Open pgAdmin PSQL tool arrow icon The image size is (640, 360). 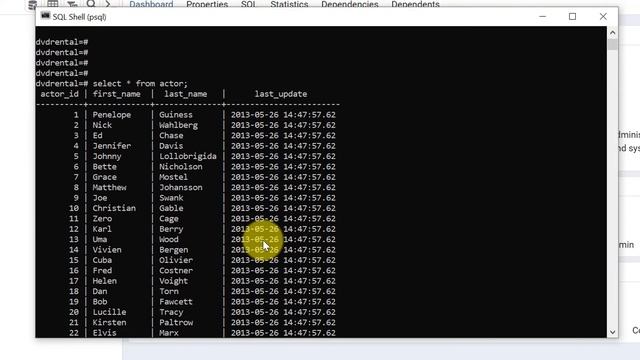coord(108,4)
